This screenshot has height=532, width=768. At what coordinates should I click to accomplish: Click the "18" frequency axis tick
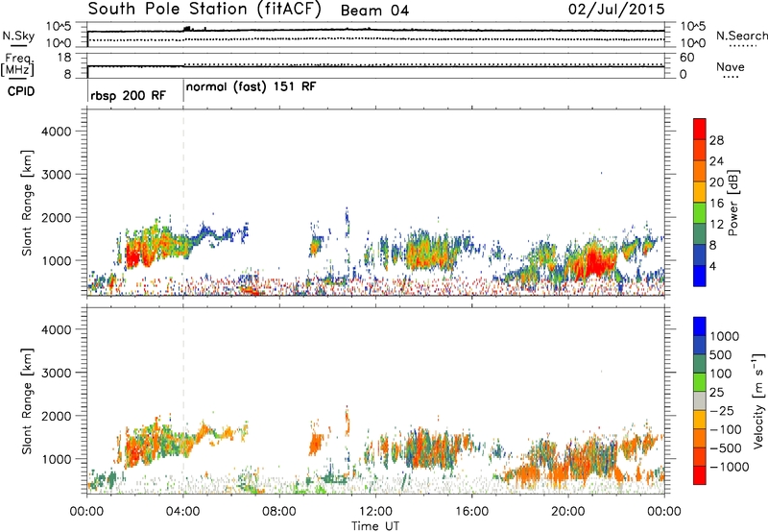tap(64, 58)
